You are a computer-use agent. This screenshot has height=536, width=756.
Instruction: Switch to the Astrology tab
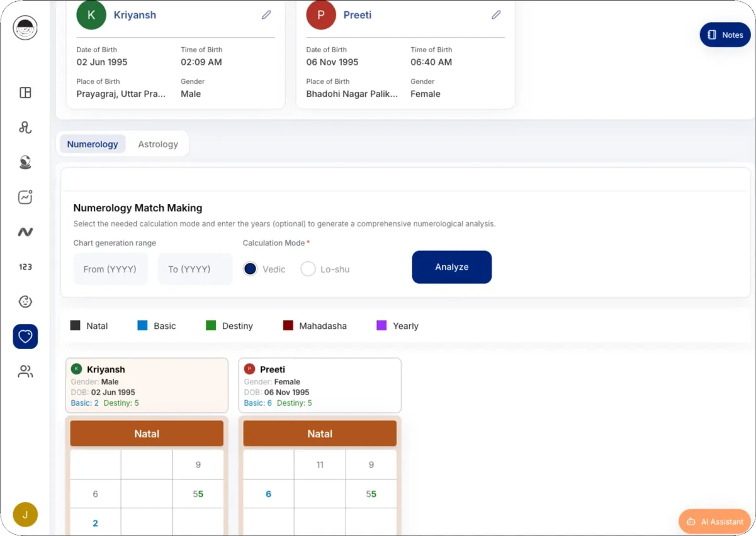[x=158, y=144]
